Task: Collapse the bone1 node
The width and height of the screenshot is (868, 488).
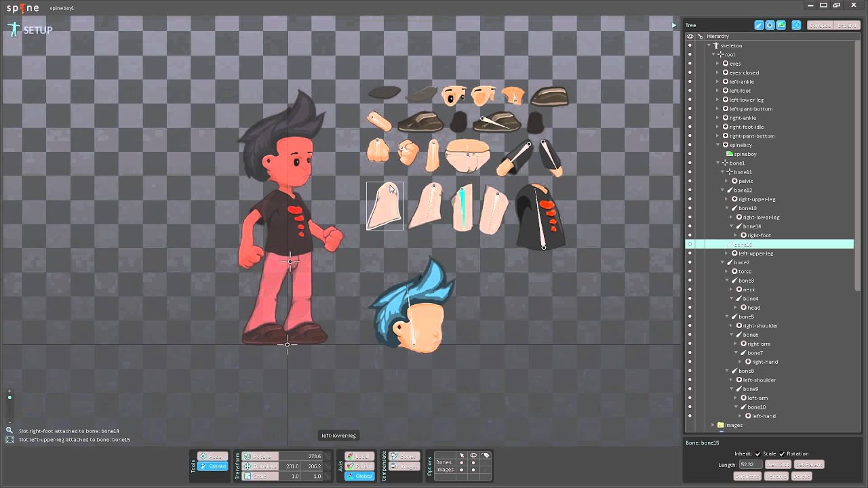Action: [717, 163]
